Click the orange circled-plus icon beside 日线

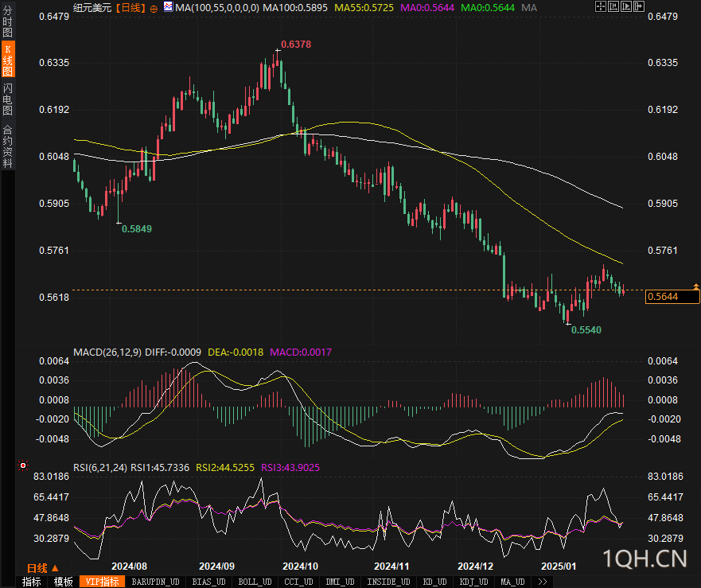pos(154,9)
